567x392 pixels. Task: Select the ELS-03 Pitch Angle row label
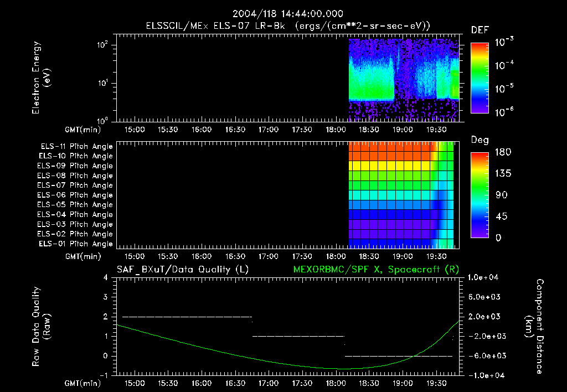click(x=75, y=225)
